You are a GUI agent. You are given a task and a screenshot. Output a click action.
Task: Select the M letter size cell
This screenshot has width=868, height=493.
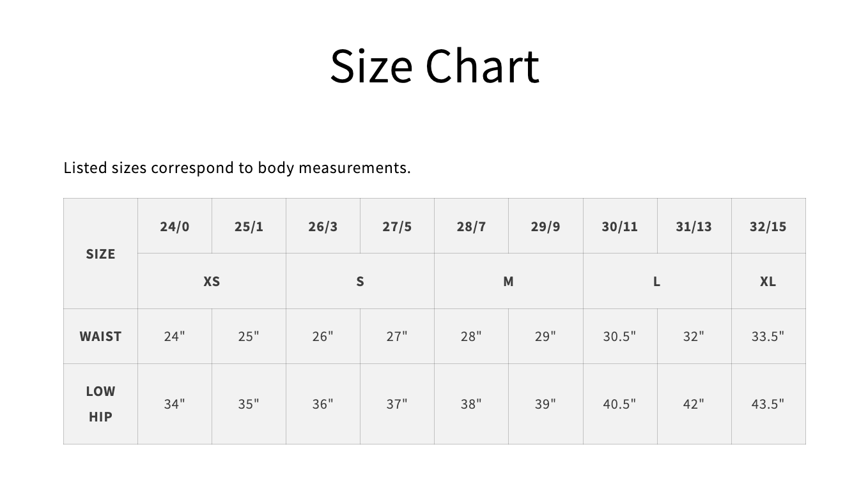tap(508, 282)
